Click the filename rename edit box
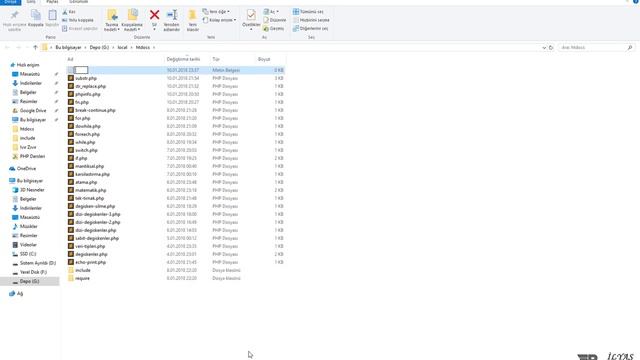This screenshot has height=360, width=640. pos(81,70)
